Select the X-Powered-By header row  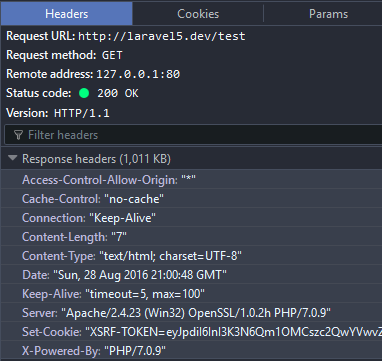(x=191, y=351)
